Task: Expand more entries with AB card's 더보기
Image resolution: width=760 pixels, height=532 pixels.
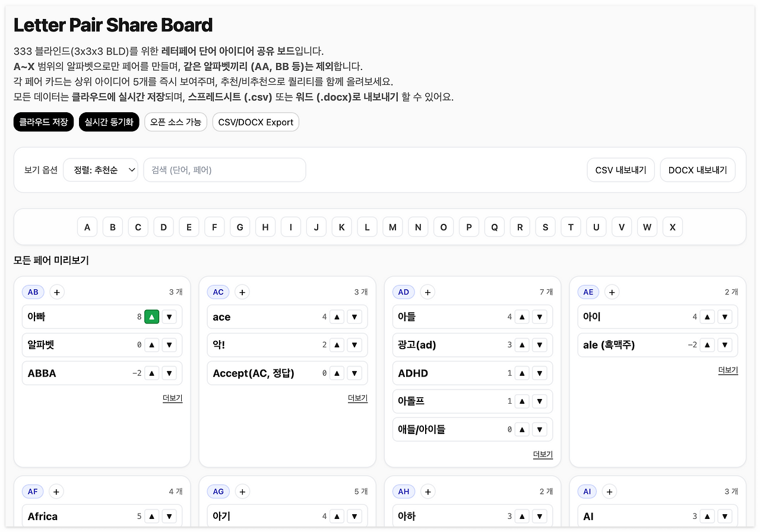Action: [172, 398]
